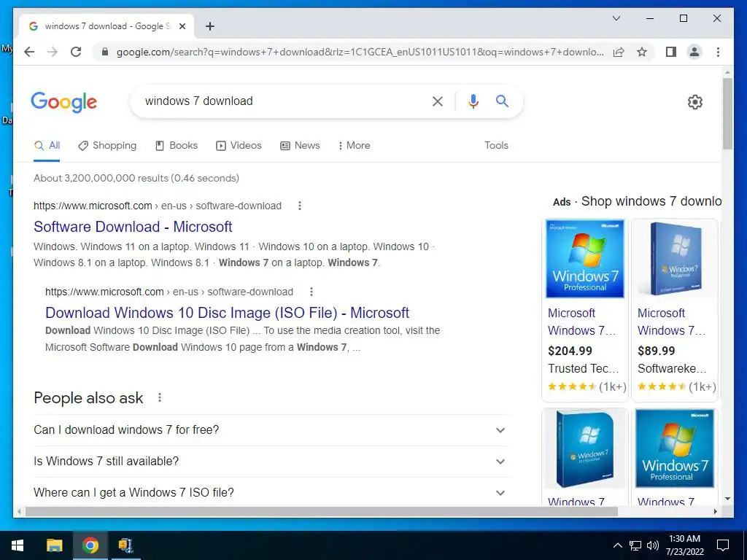The image size is (747, 560).
Task: Open a new tab with plus button
Action: [210, 26]
